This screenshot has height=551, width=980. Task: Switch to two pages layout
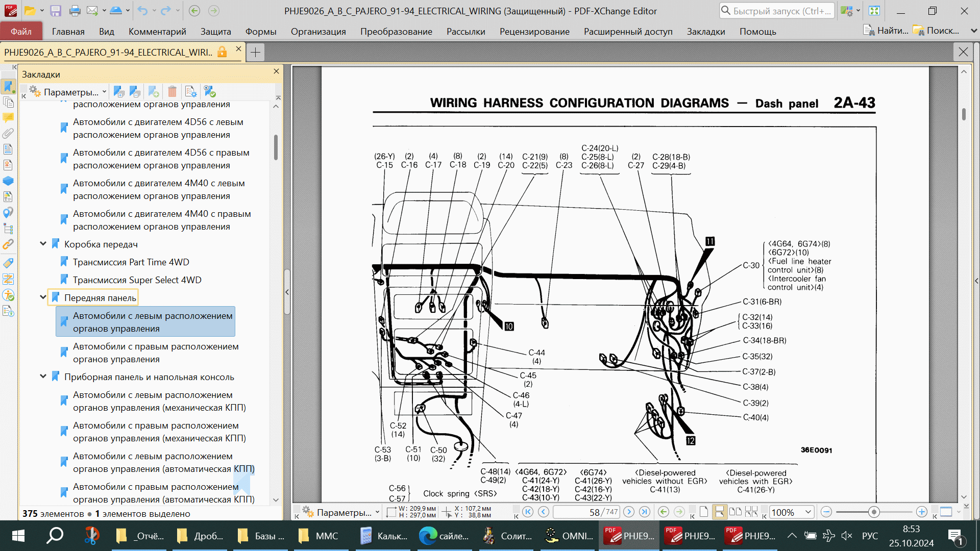[736, 512]
